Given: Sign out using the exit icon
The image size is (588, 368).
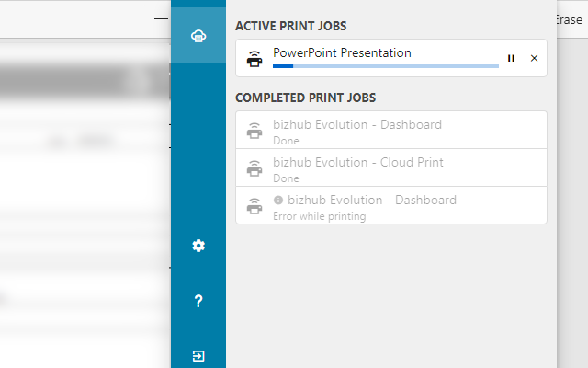Looking at the screenshot, I should [x=198, y=356].
